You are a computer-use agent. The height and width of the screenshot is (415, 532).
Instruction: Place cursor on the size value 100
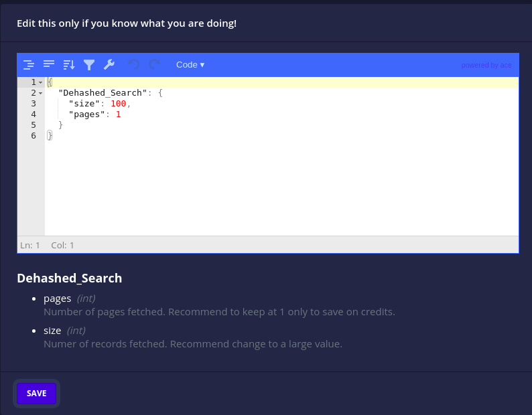coord(119,104)
